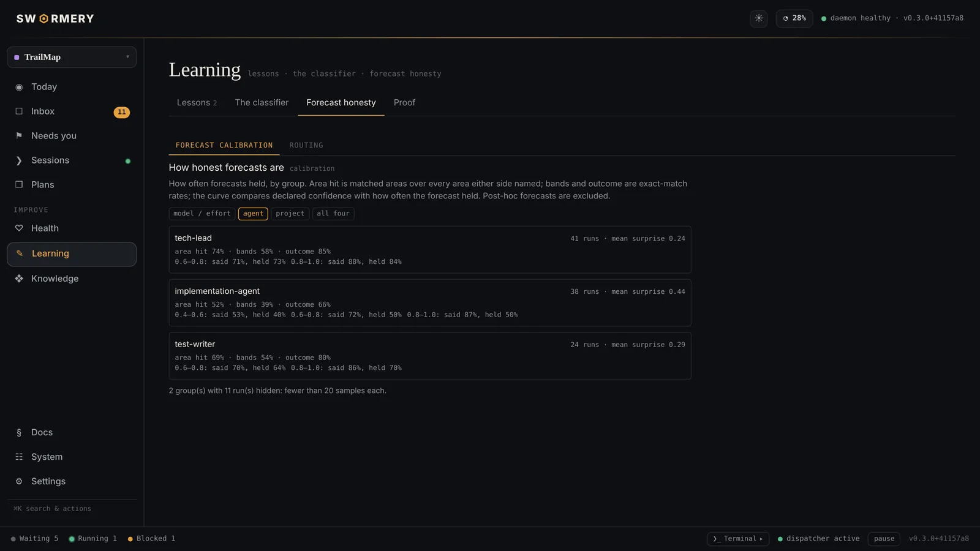Screen dimensions: 980x551
Task: Open the 28% usage indicator
Action: pyautogui.click(x=794, y=18)
